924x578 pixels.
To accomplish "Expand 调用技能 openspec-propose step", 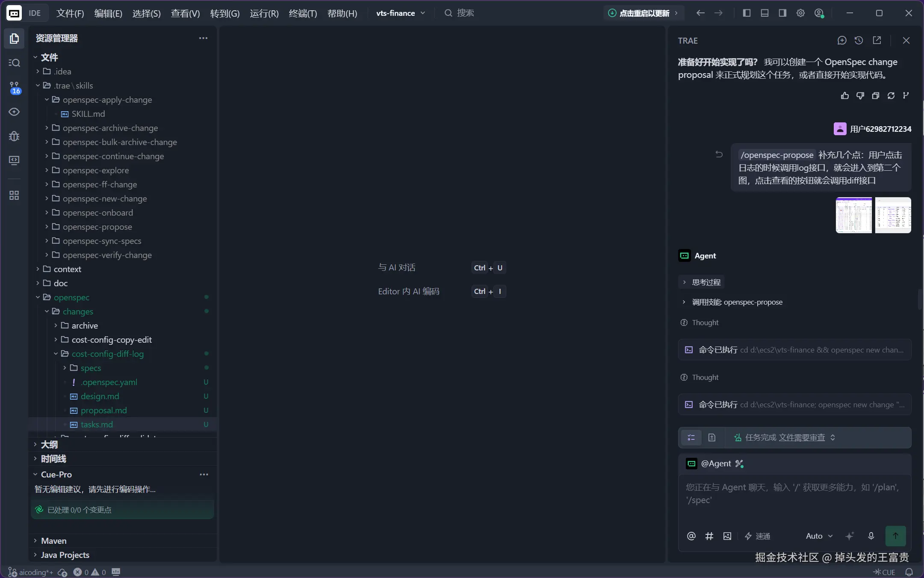I will pos(732,302).
